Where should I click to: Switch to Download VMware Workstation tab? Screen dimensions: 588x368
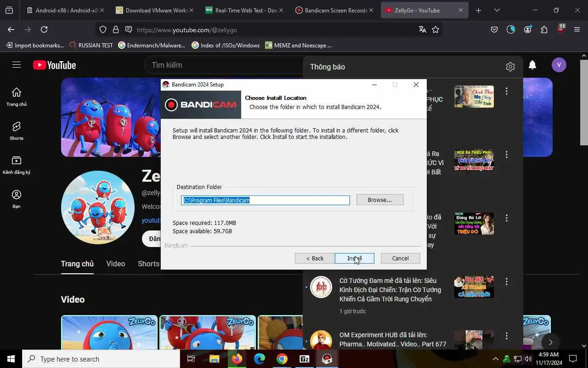click(x=154, y=10)
